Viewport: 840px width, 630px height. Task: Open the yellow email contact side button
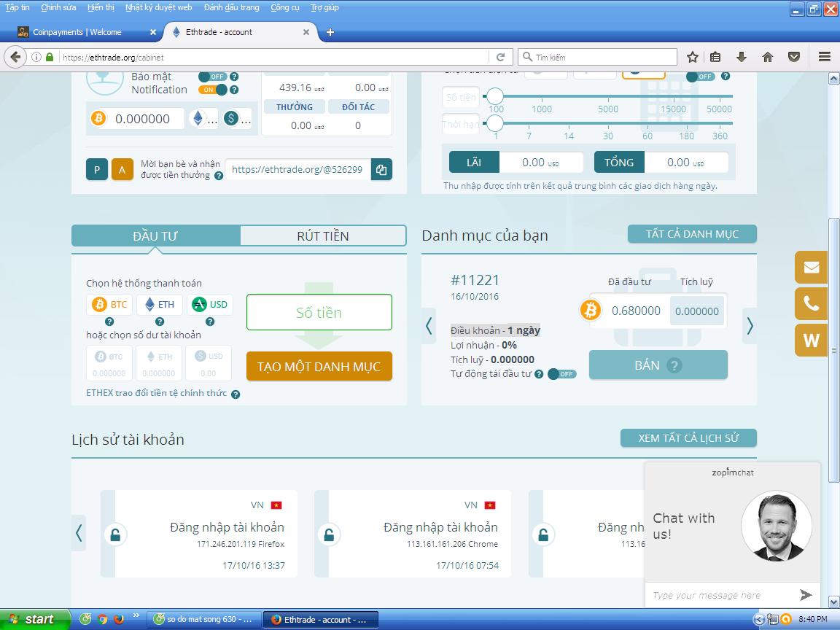click(x=811, y=267)
